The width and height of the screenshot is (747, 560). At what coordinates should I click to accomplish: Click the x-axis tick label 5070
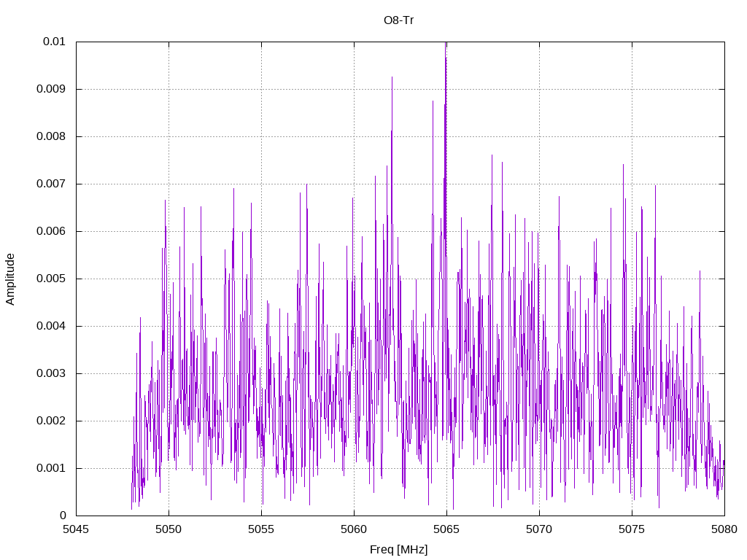[539, 529]
